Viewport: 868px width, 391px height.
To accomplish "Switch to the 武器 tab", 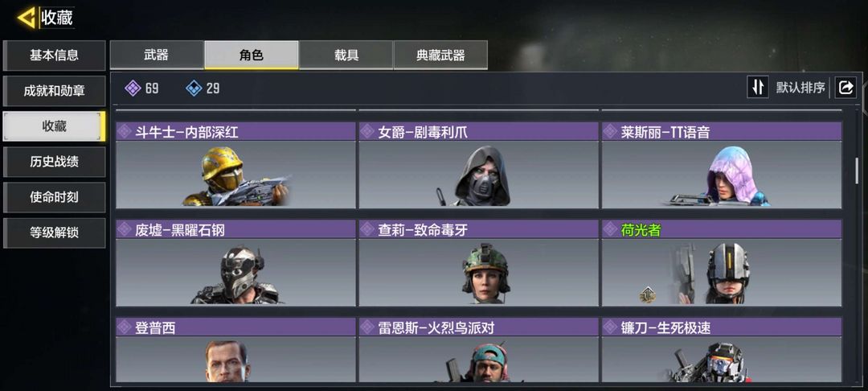I will 157,55.
